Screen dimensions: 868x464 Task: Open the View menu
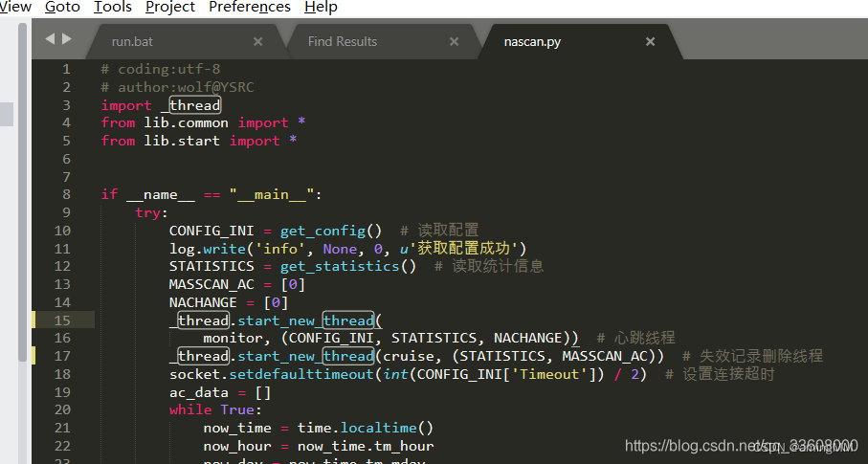tap(15, 7)
